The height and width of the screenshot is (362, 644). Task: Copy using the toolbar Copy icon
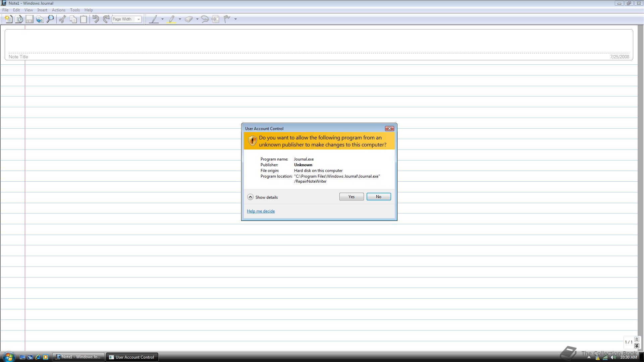[x=73, y=19]
